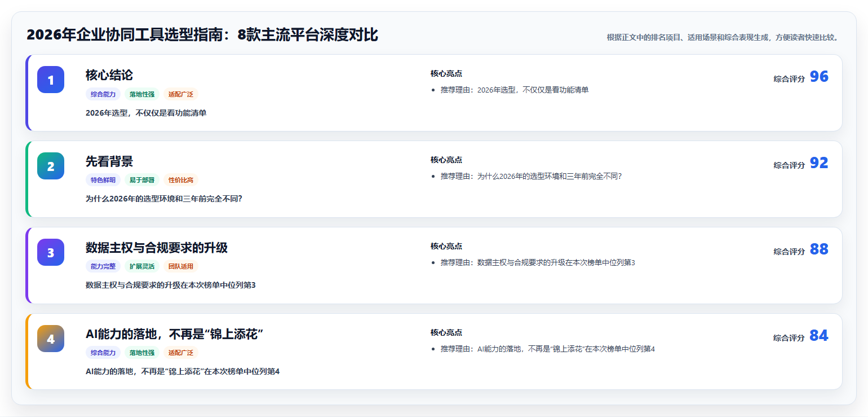Click the rank 4 number badge
The image size is (868, 417).
pyautogui.click(x=51, y=339)
